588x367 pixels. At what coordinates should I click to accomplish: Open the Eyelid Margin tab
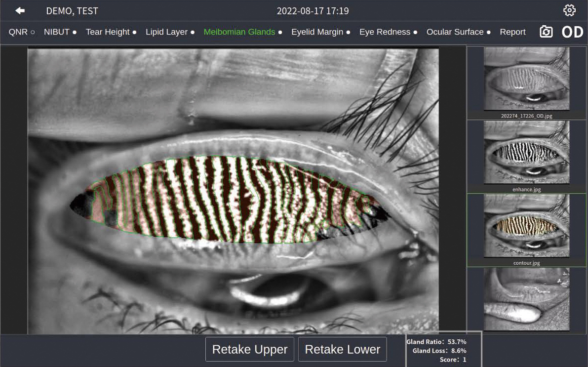(320, 32)
